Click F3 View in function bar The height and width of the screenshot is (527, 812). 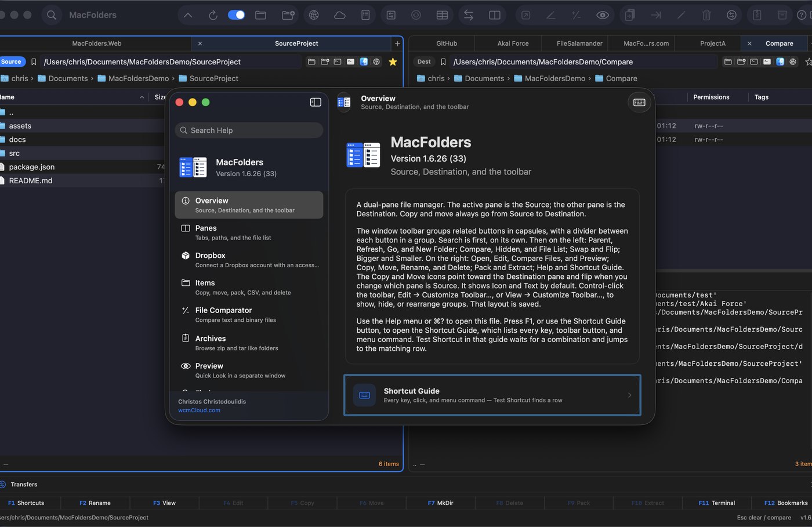pos(164,503)
